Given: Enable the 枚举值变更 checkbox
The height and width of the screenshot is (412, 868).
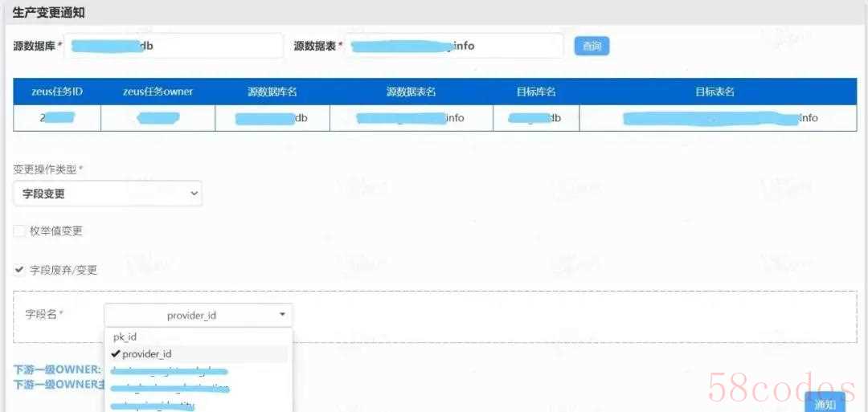Looking at the screenshot, I should tap(19, 231).
